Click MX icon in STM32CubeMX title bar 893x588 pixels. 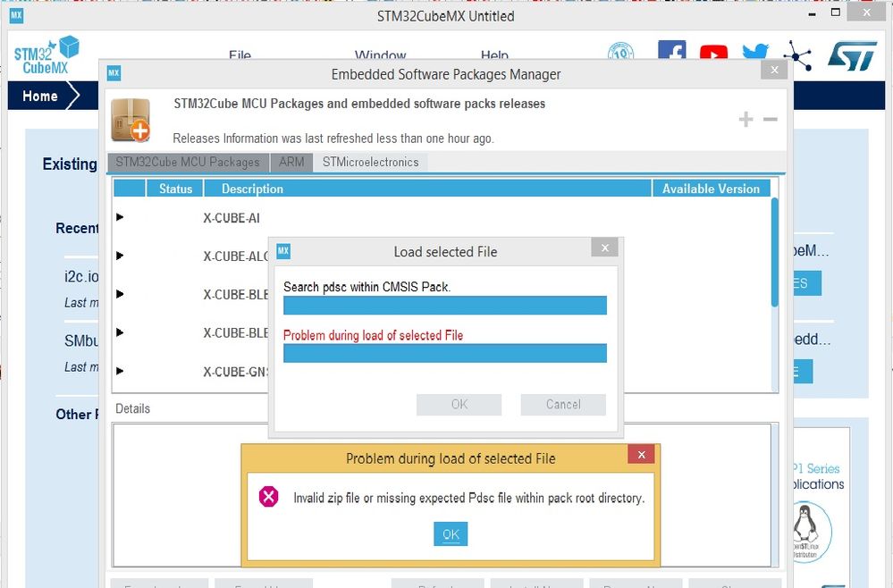[x=16, y=15]
